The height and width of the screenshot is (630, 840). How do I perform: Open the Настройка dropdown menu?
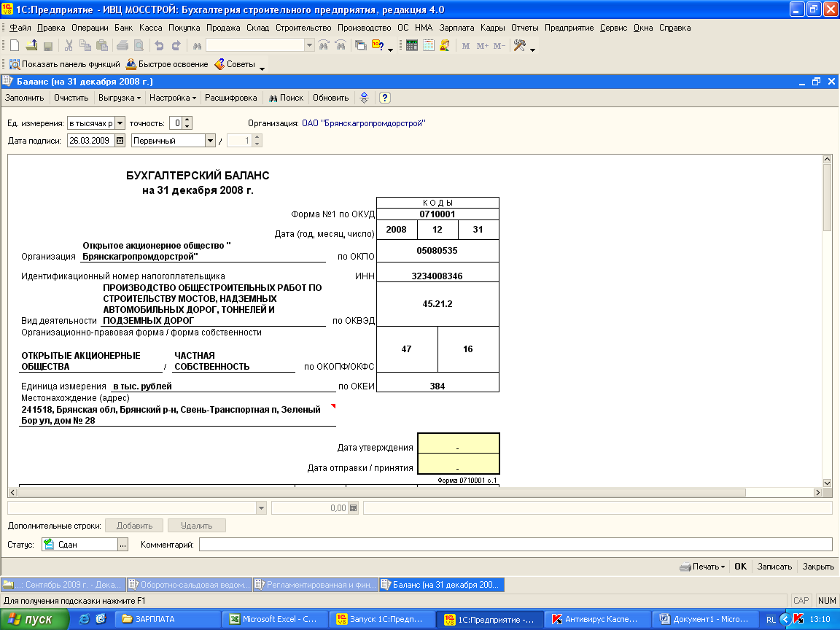[173, 98]
